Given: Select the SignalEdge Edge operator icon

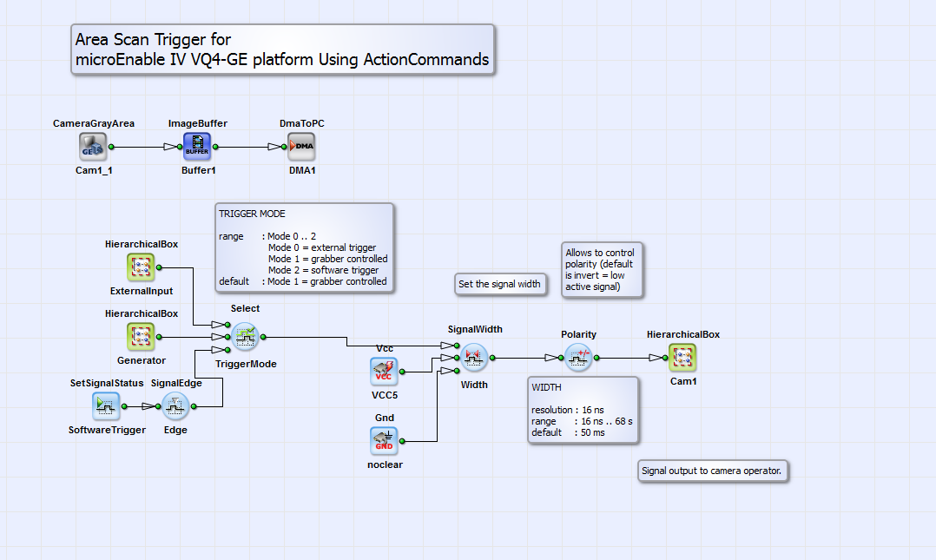Looking at the screenshot, I should (175, 406).
